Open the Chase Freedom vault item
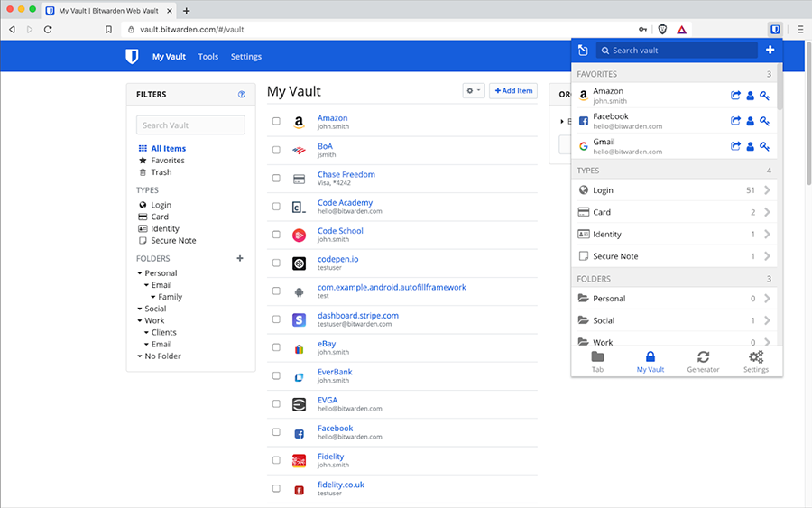The height and width of the screenshot is (508, 812). tap(346, 174)
